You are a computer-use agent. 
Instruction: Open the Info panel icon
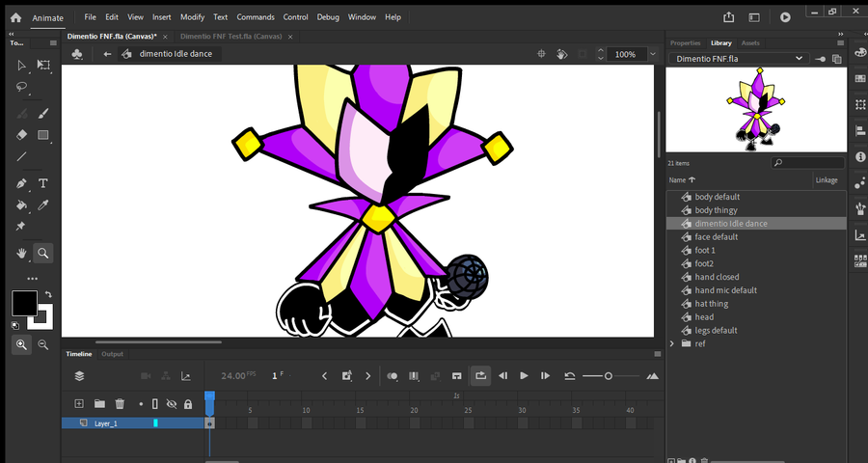859,156
